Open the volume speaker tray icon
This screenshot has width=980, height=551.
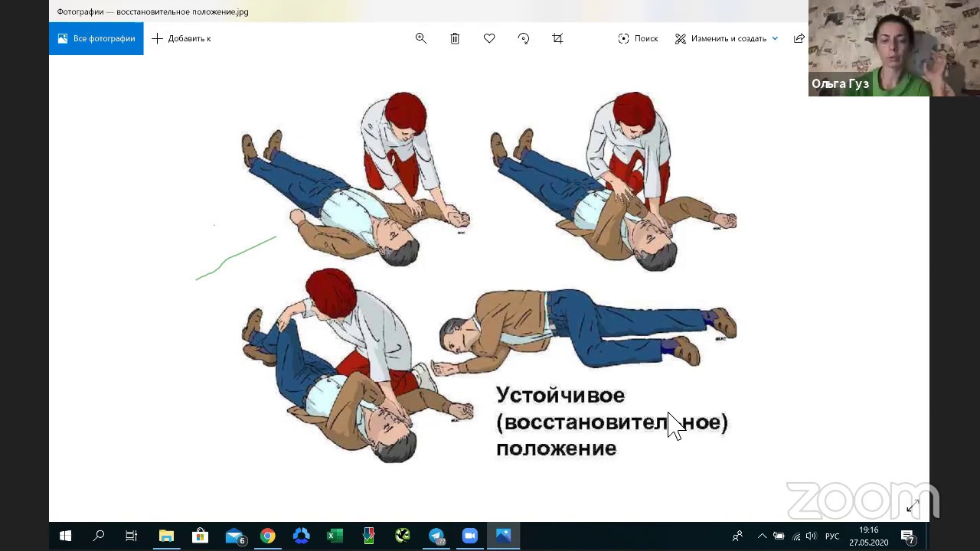[812, 536]
